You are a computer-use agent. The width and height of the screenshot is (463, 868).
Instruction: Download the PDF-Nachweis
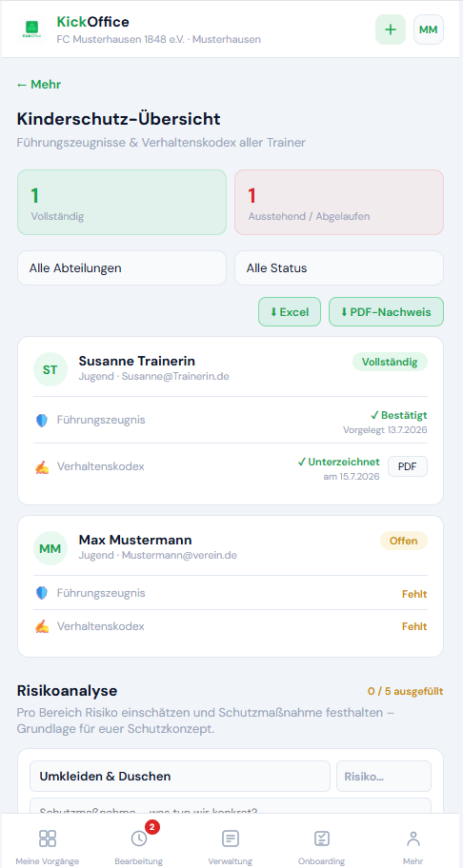point(386,311)
